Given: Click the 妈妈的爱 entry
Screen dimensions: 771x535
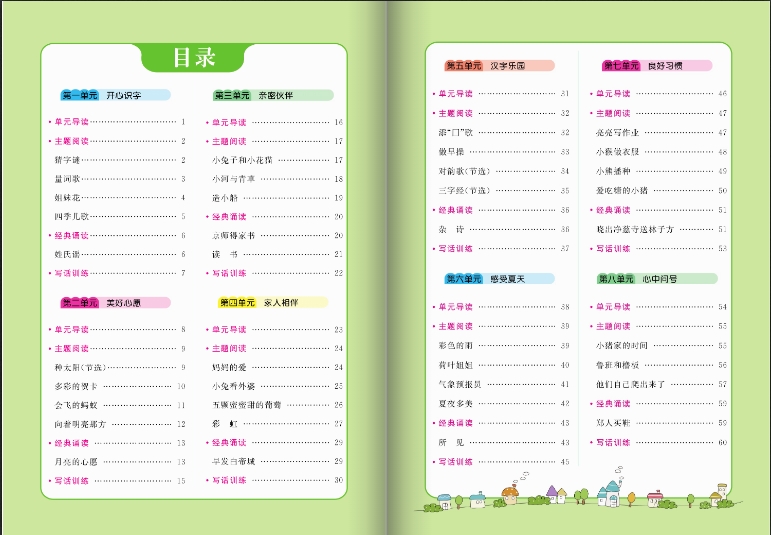Looking at the screenshot, I should 228,367.
